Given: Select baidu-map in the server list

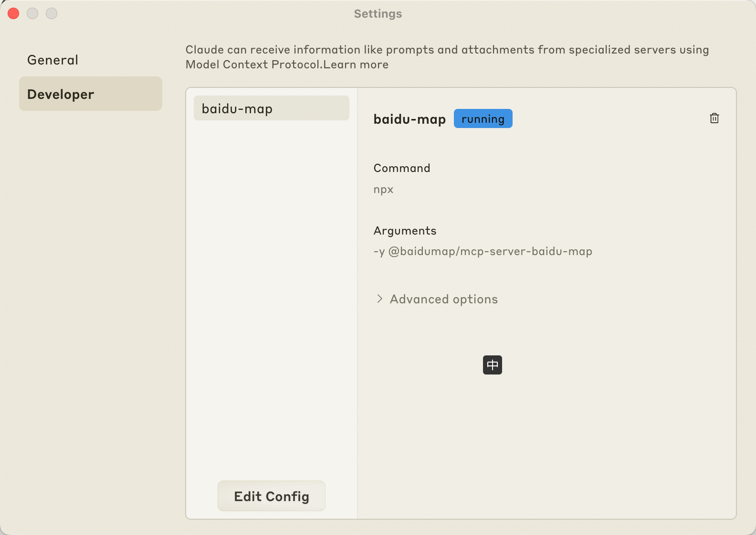Looking at the screenshot, I should pos(272,108).
